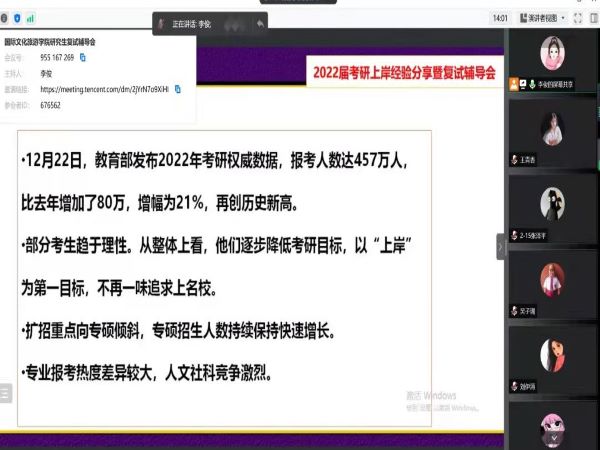Click the small panel icon at slide bottom-left

point(5,393)
